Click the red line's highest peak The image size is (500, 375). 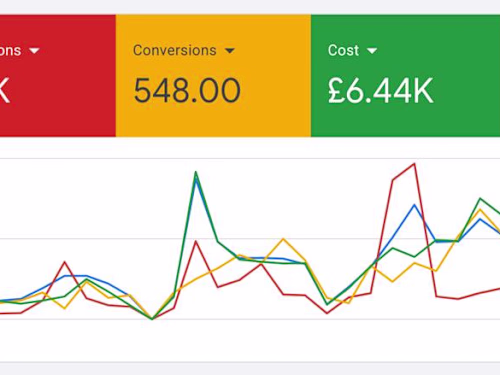pyautogui.click(x=414, y=164)
